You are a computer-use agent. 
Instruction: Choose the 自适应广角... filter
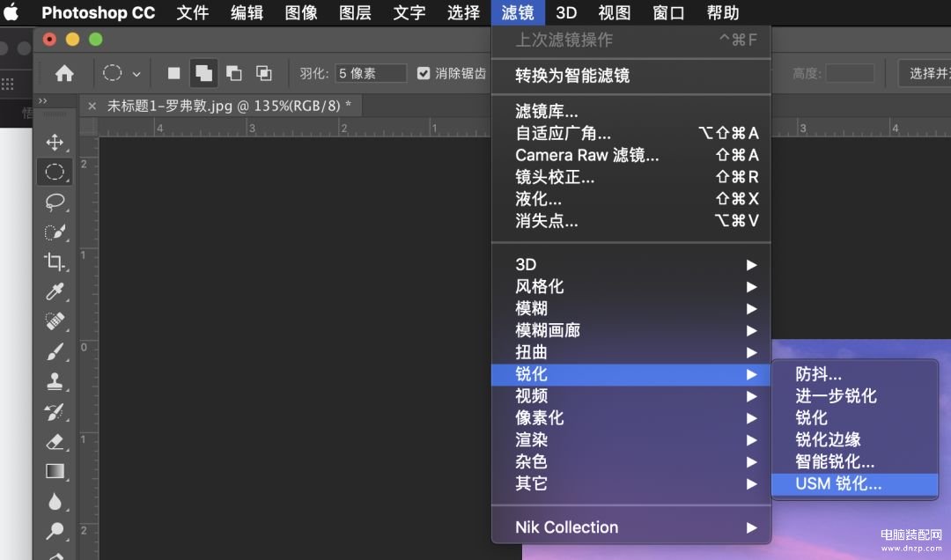point(630,133)
